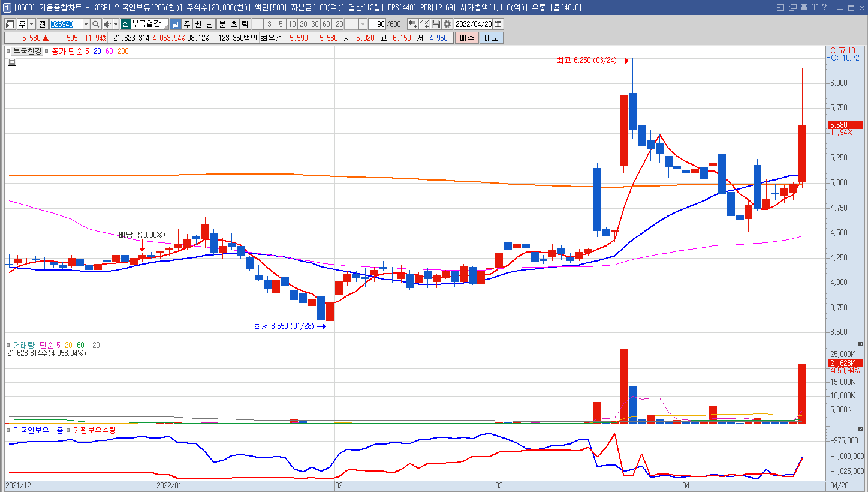Click the 5 period MA legend value

87,51
